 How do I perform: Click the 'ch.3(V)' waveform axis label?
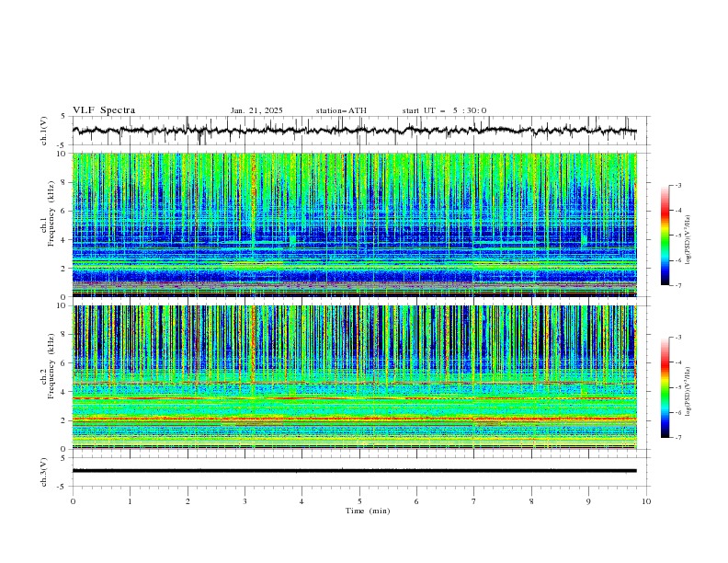tap(44, 472)
